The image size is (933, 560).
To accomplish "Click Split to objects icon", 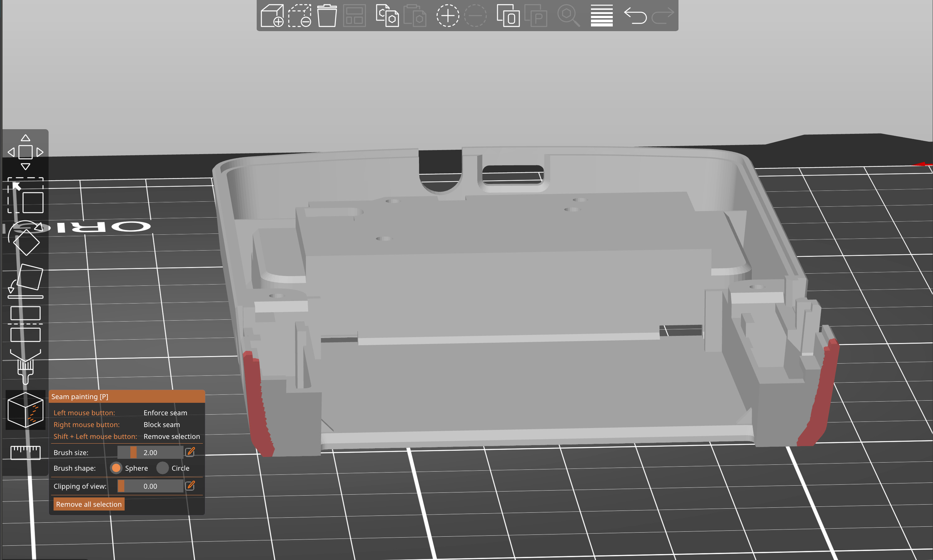I will [x=508, y=16].
